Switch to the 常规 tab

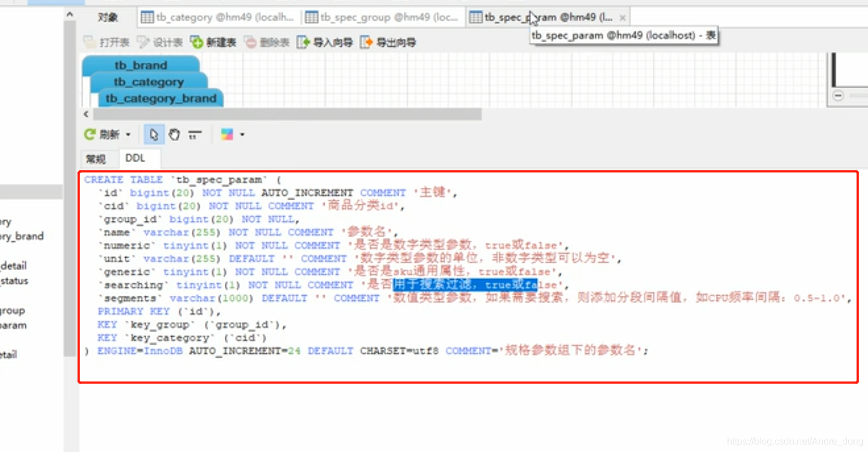coord(96,159)
